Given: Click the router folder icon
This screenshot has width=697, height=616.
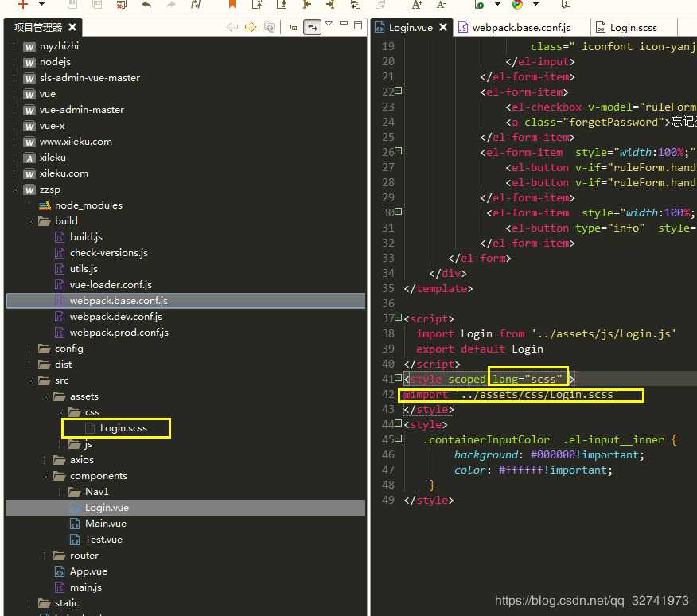Looking at the screenshot, I should pyautogui.click(x=59, y=556).
